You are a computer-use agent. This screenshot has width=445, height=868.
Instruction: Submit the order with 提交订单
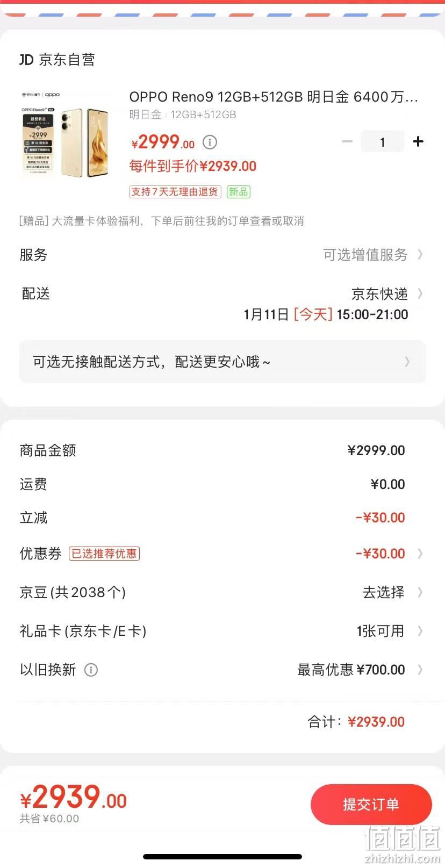[371, 805]
